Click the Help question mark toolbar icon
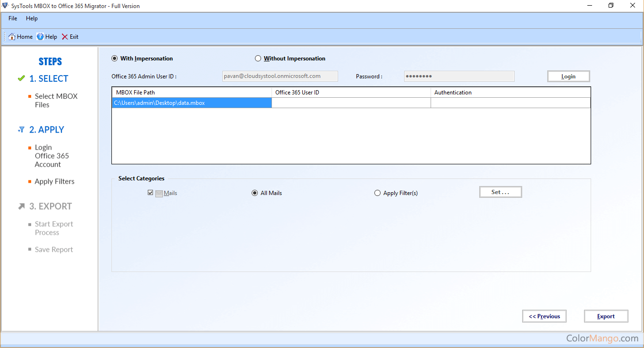Image resolution: width=644 pixels, height=348 pixels. (41, 37)
